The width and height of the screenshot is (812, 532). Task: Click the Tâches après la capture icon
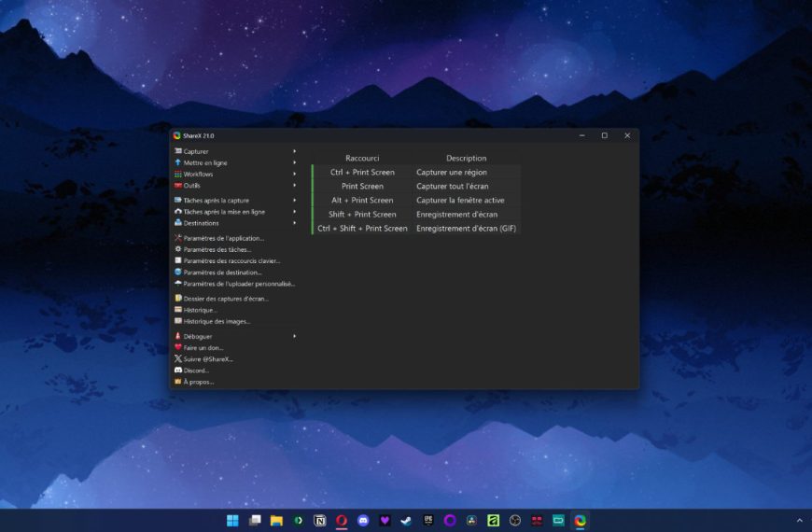click(x=178, y=200)
